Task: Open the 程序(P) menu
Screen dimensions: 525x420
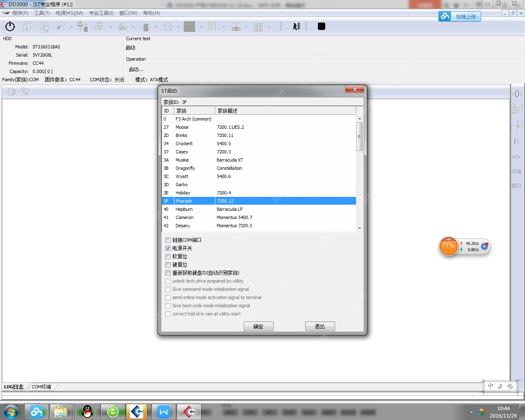Action: (20, 13)
